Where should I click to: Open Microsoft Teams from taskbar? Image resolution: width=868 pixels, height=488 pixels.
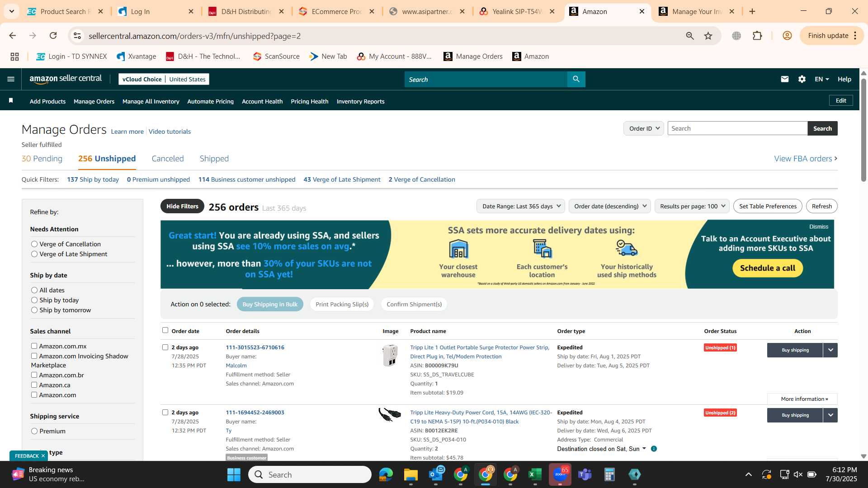(x=585, y=474)
